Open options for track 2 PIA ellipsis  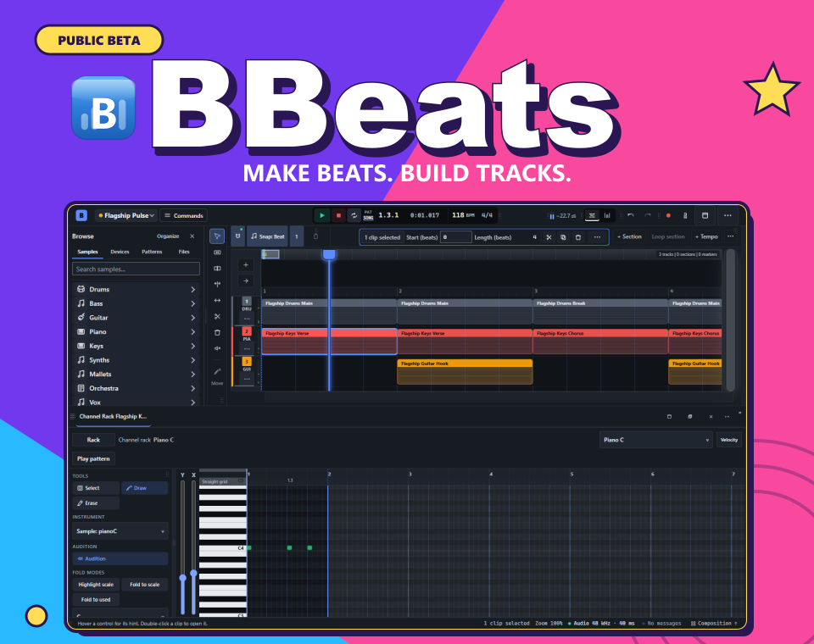coord(247,349)
